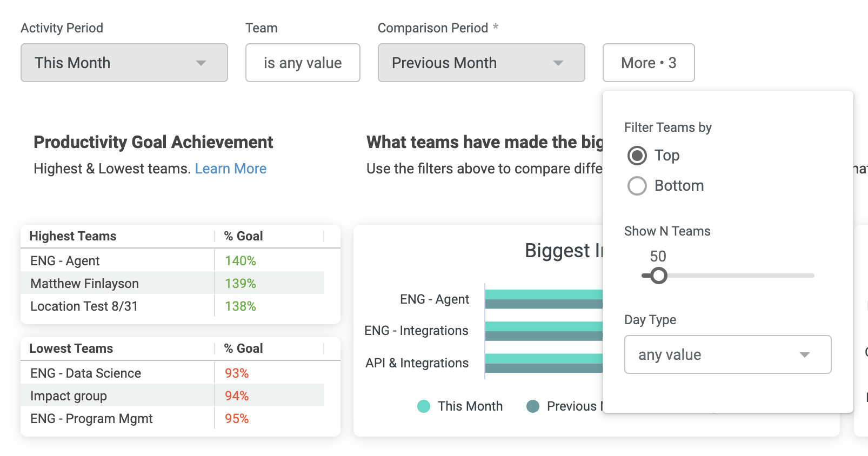868x456 pixels.
Task: Click the Location Test 8/31 row
Action: click(172, 306)
